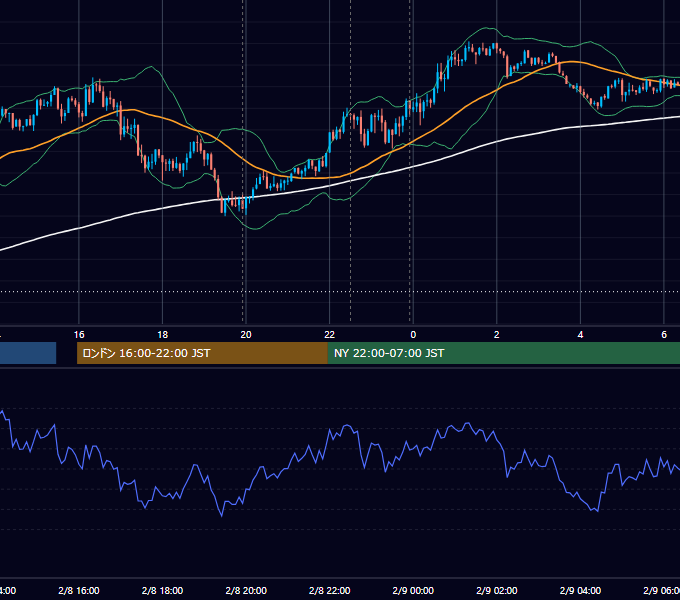
Task: Click the 2/9 00:00 date label
Action: click(x=413, y=590)
